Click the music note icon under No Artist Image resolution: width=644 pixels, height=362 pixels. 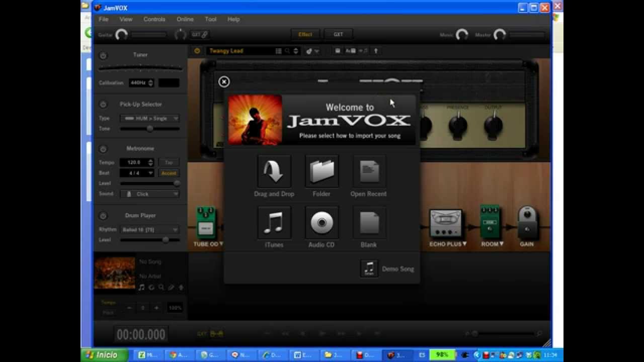141,288
